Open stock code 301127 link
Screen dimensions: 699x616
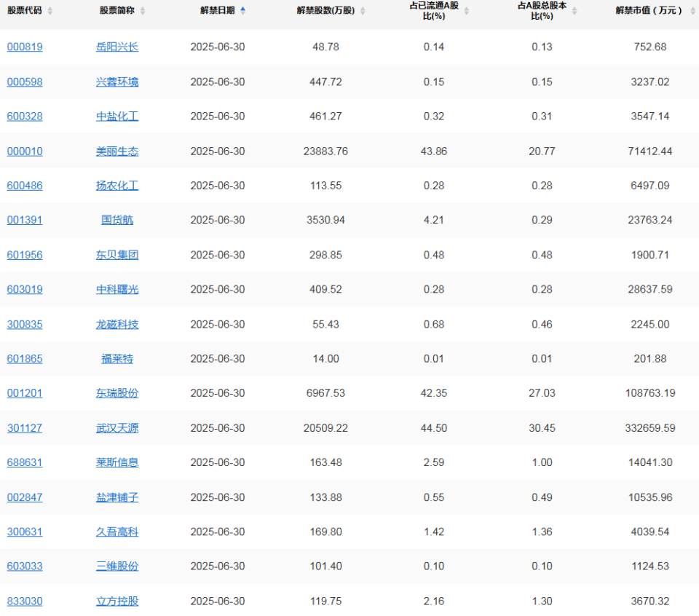(x=25, y=428)
